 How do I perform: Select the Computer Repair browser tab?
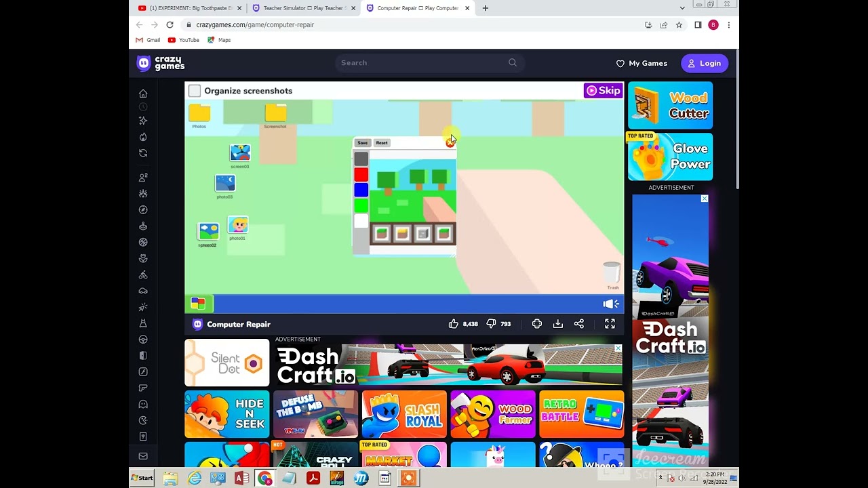point(418,8)
